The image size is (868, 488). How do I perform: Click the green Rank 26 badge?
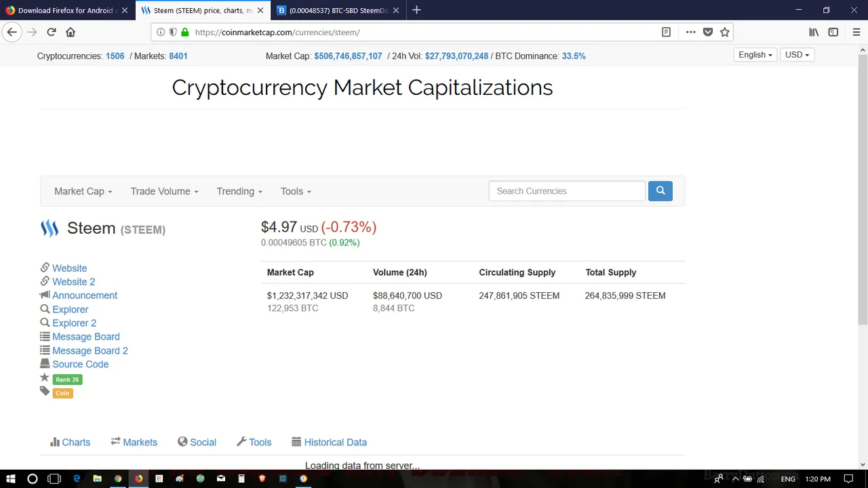coord(67,380)
